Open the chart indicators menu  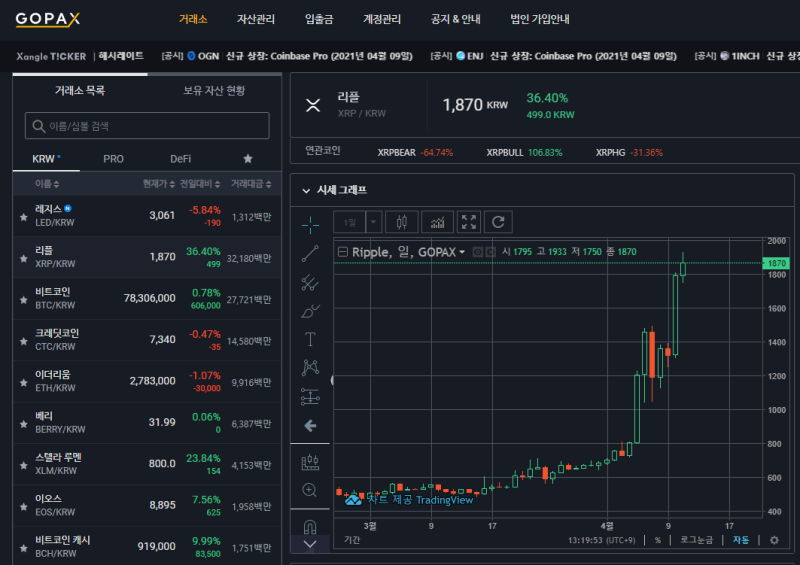pos(437,222)
